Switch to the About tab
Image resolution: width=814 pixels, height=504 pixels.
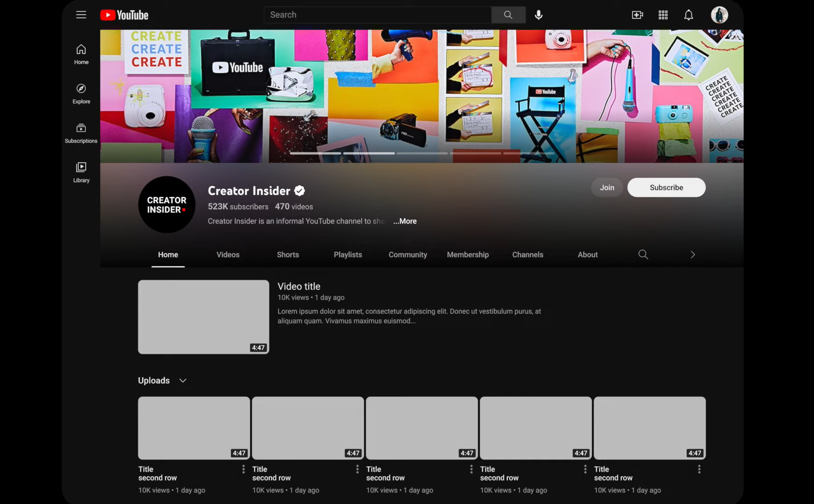[588, 255]
